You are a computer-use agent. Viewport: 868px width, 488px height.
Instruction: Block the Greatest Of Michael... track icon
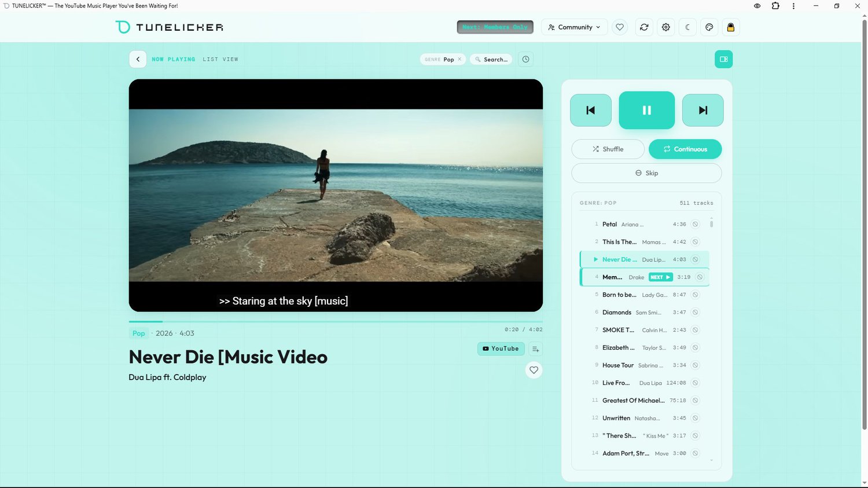pyautogui.click(x=696, y=401)
